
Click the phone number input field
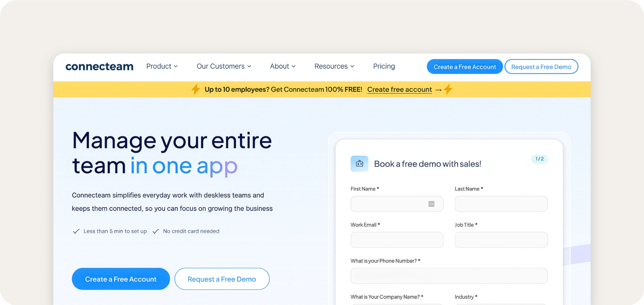(449, 276)
